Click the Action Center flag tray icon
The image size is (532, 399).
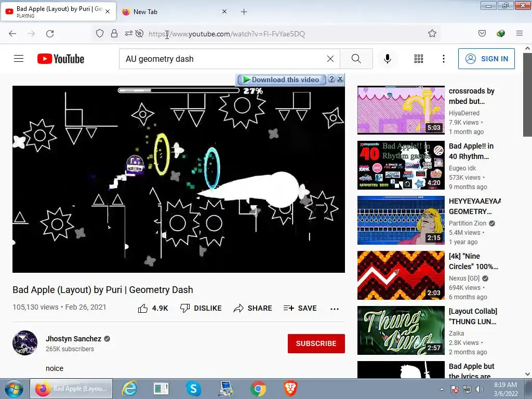[455, 389]
